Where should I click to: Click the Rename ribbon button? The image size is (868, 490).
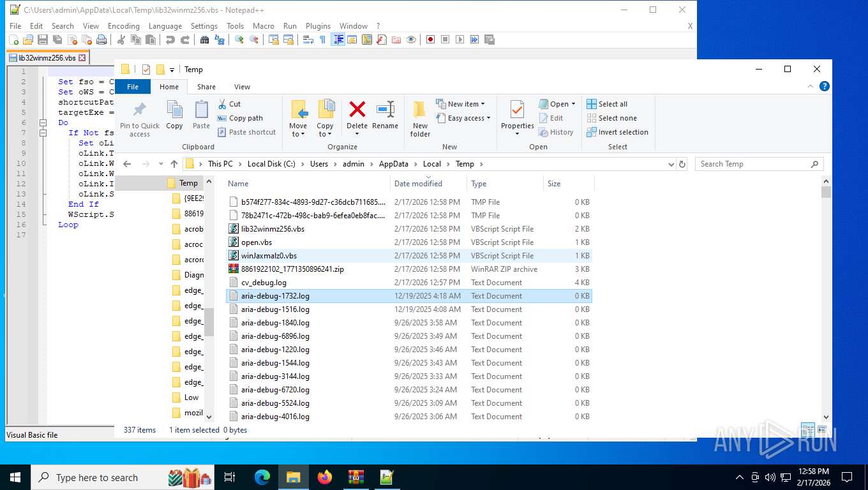(x=385, y=115)
